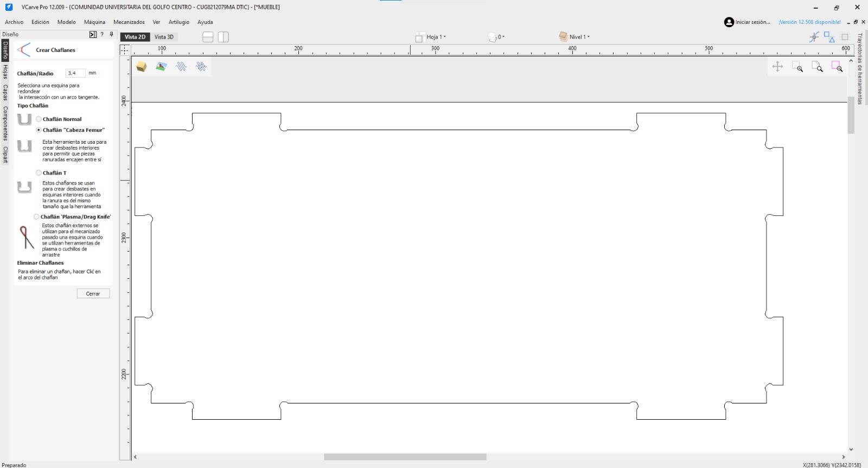The width and height of the screenshot is (868, 468).
Task: Select the Clipart vertical side tab
Action: pos(5,155)
